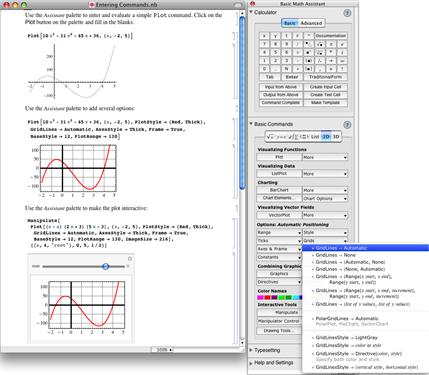The width and height of the screenshot is (429, 375).
Task: Select the List commands tab
Action: pyautogui.click(x=315, y=137)
